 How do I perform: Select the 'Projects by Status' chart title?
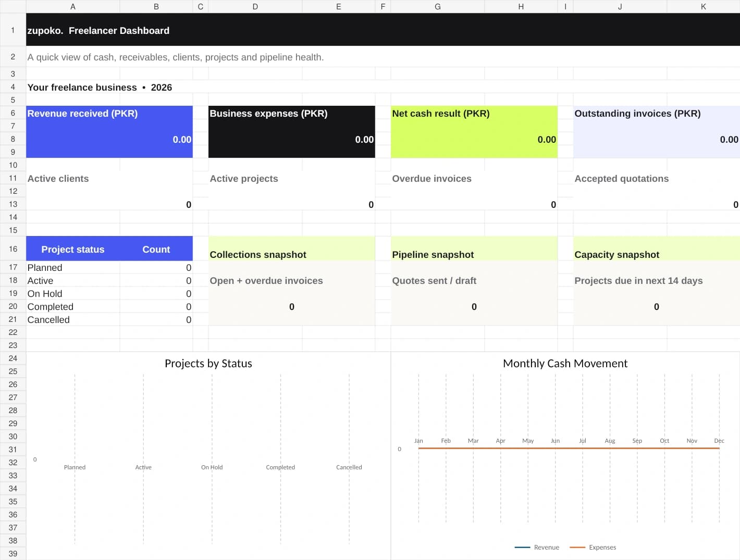[208, 364]
